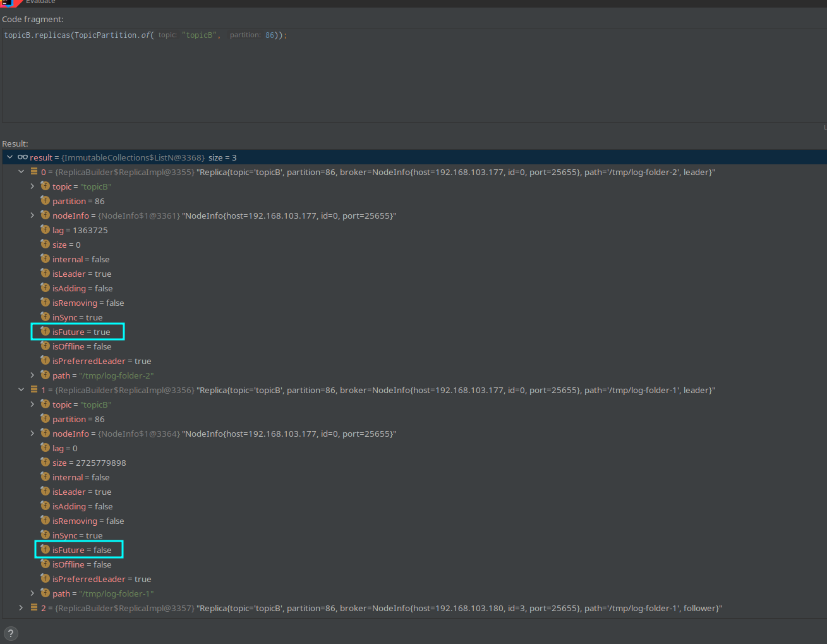Click the field icon next to "inSync = true"
The width and height of the screenshot is (827, 644).
coord(45,317)
